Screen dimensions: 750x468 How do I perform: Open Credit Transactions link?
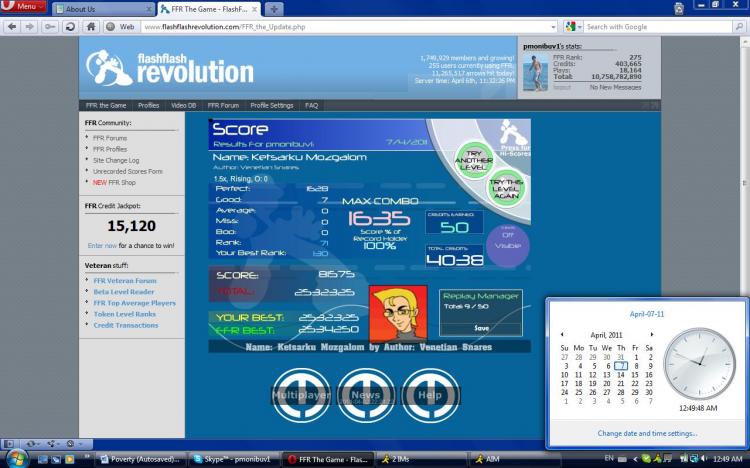[x=126, y=325]
